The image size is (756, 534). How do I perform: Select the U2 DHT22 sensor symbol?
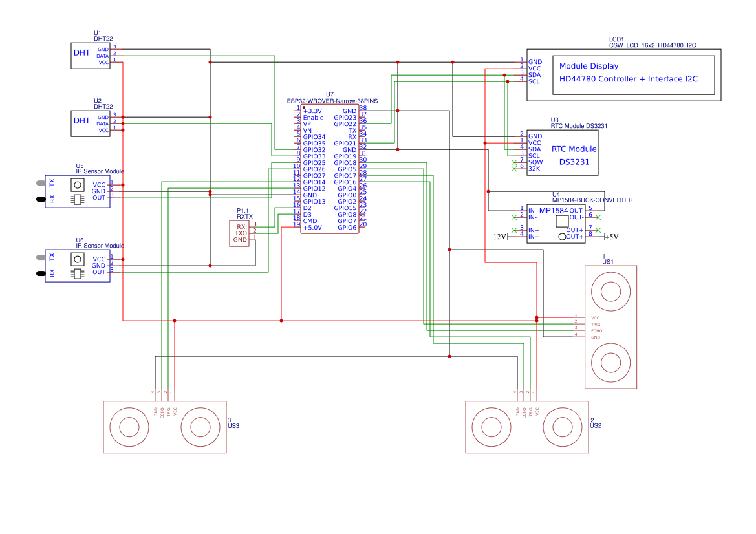[x=91, y=123]
